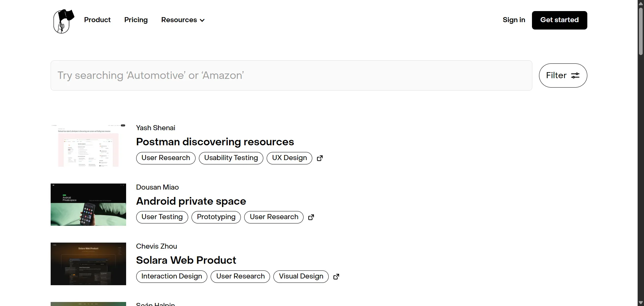Expand the Resources dropdown menu
This screenshot has height=306, width=644.
[x=183, y=20]
